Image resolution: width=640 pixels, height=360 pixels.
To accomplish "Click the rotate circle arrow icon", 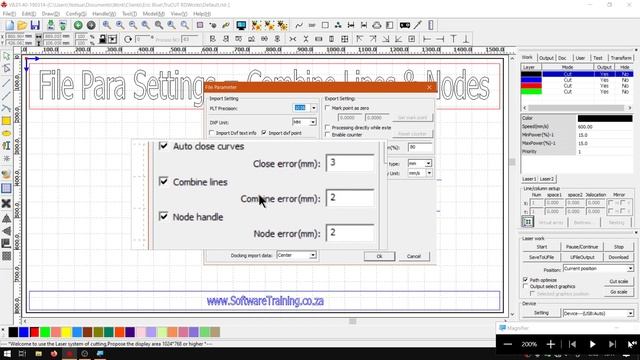I will click(x=128, y=39).
